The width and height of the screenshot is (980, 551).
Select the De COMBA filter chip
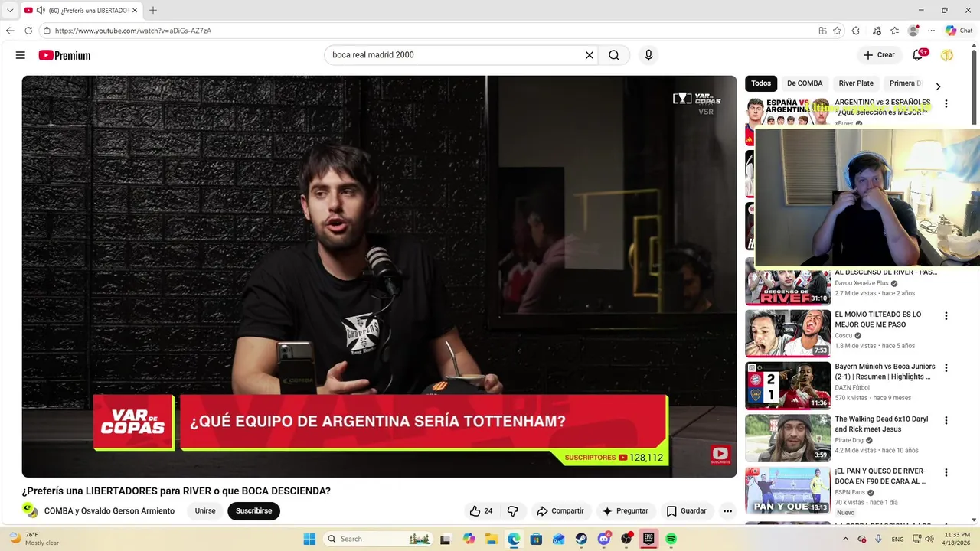(805, 83)
